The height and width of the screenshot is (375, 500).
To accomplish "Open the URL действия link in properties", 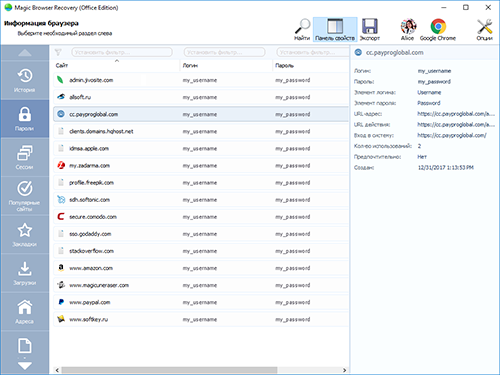I will point(456,124).
